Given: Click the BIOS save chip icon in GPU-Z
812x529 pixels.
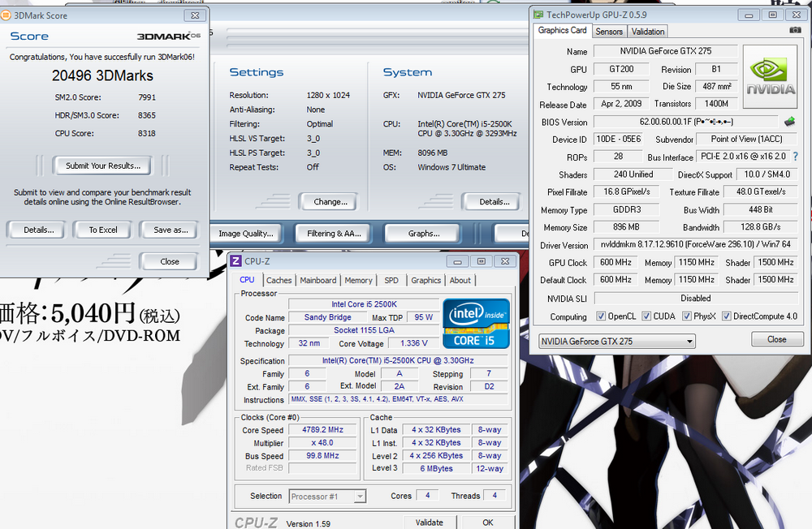Looking at the screenshot, I should click(x=790, y=122).
